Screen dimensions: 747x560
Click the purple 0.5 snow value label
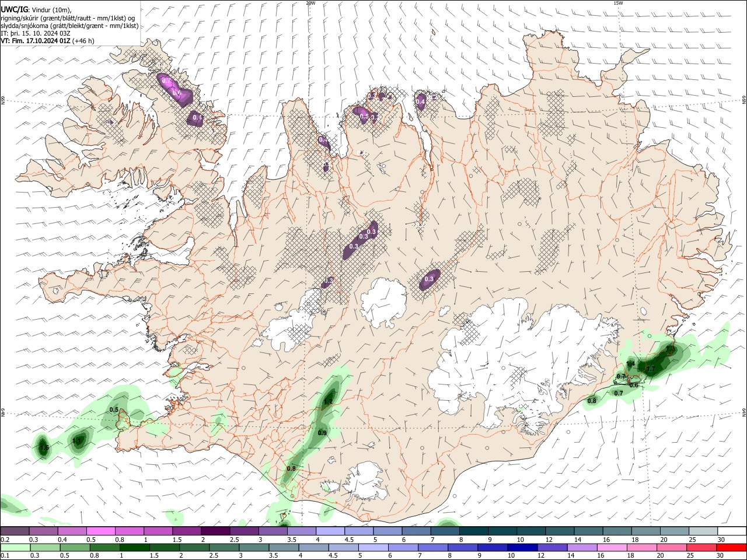pyautogui.click(x=364, y=117)
